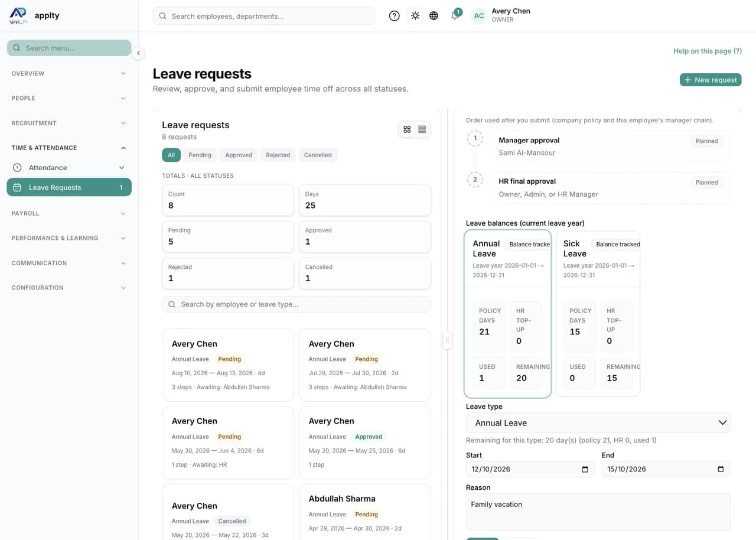Click the Reason text area
Image resolution: width=756 pixels, height=540 pixels.
(598, 512)
